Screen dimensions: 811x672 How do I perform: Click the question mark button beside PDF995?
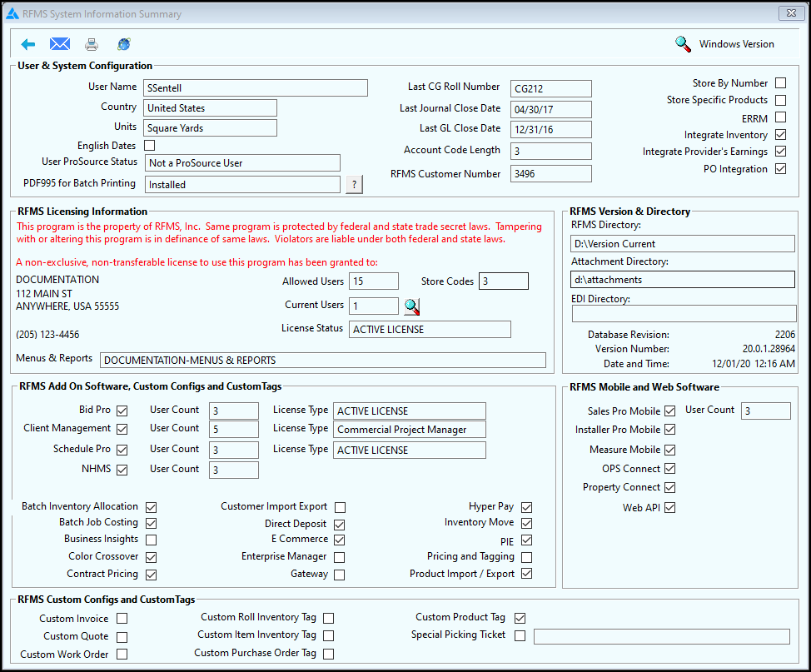(x=355, y=184)
